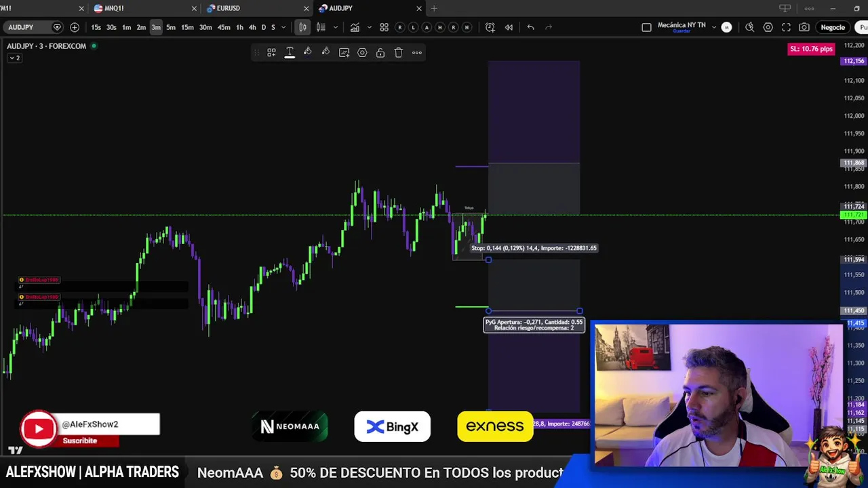Switch to the EURUSD tab

pos(228,8)
